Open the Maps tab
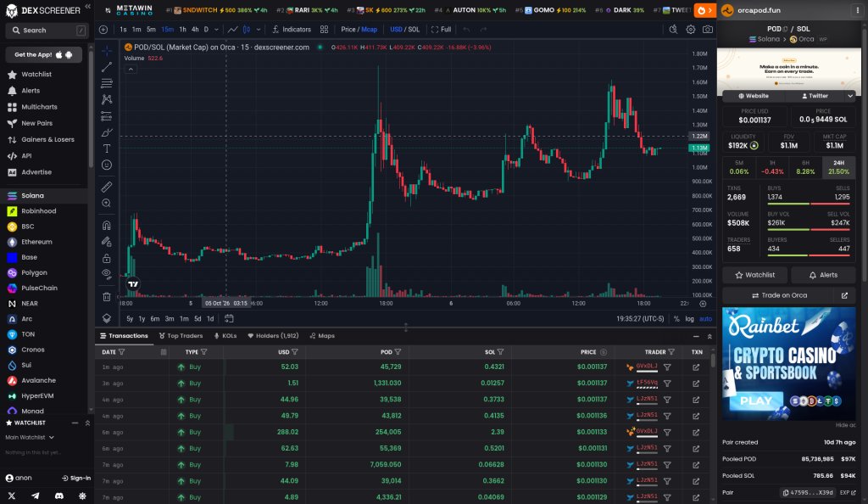This screenshot has height=504, width=868. coord(322,336)
